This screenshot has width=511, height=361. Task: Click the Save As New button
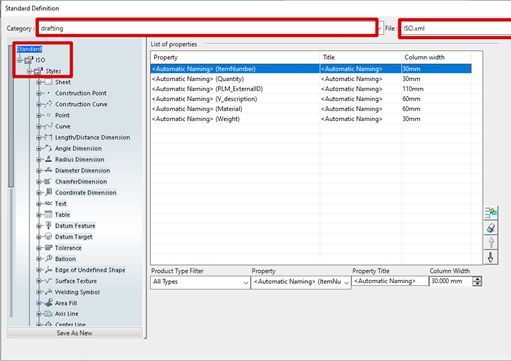click(x=74, y=333)
